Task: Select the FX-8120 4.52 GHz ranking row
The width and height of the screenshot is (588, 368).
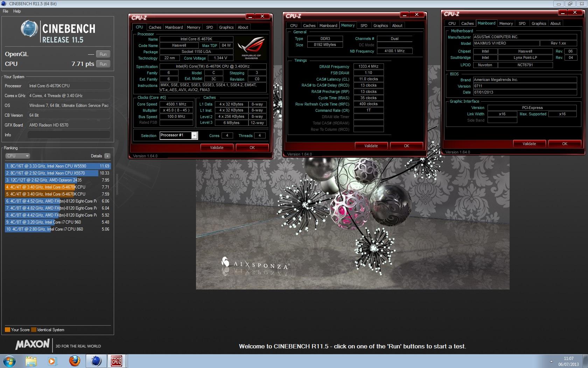Action: 57,201
